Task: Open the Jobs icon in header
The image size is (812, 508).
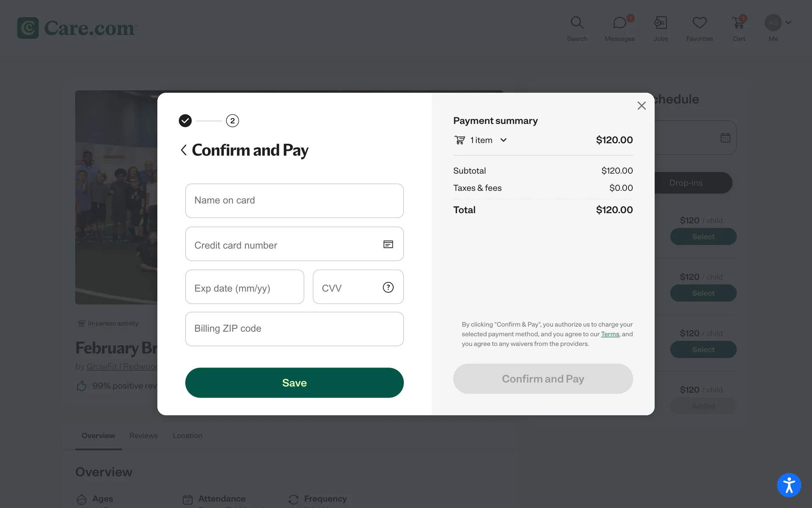Action: 660,23
